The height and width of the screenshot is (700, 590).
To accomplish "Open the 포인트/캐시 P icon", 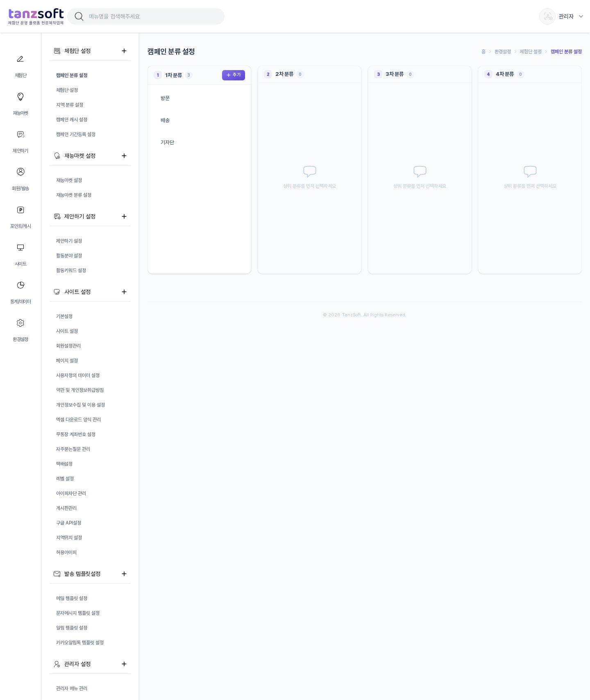I will tap(20, 210).
